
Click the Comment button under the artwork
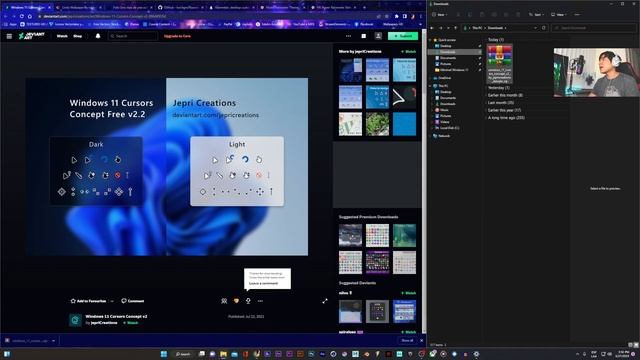(x=133, y=301)
